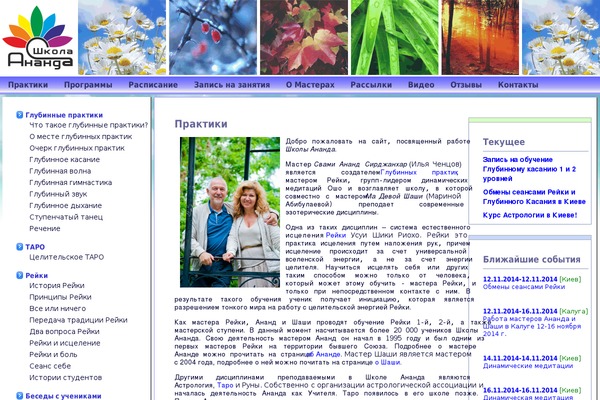Open Принципы Рейки link
Screen dimensions: 600x400
pyautogui.click(x=60, y=297)
